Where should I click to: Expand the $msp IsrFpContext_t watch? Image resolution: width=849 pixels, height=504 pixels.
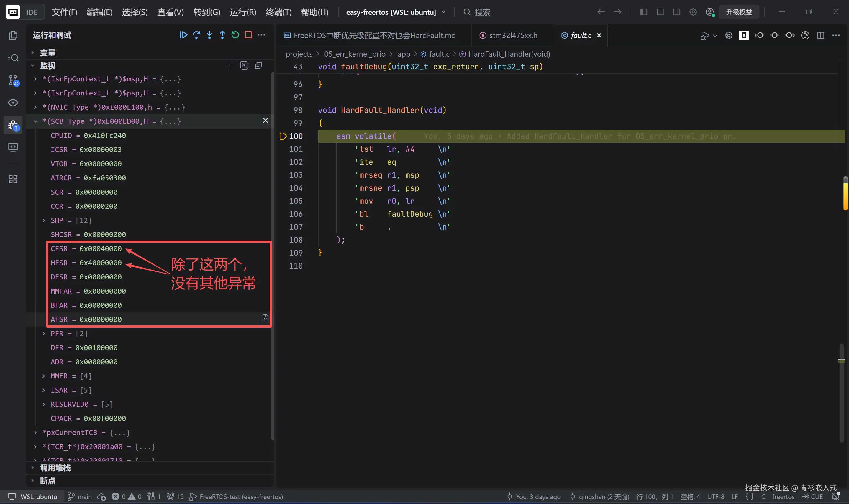click(35, 79)
